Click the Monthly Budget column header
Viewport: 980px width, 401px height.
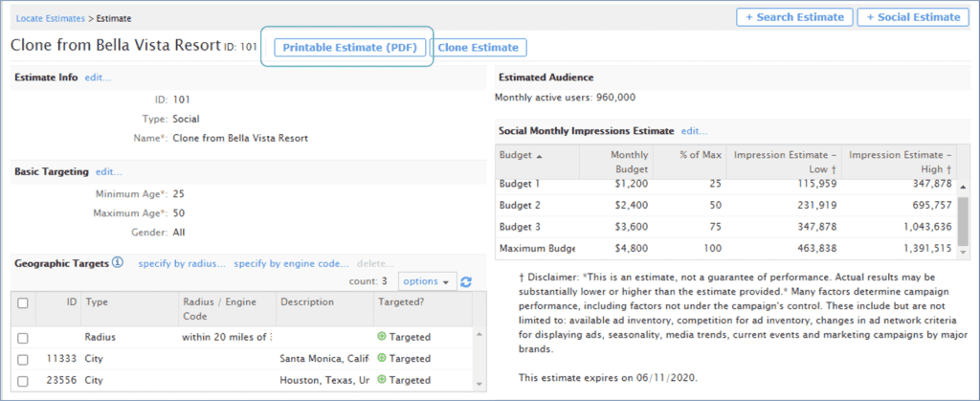(615, 162)
